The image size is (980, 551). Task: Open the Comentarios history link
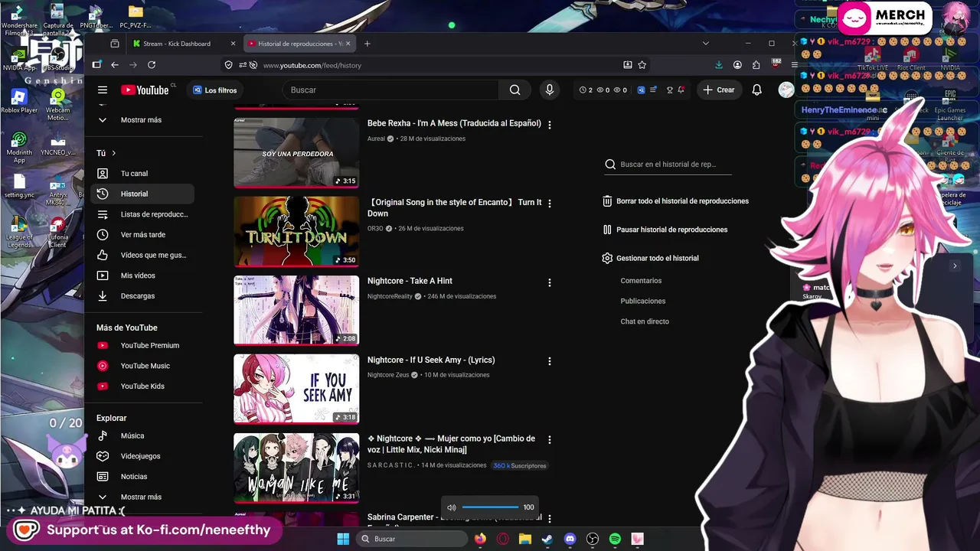pyautogui.click(x=641, y=281)
